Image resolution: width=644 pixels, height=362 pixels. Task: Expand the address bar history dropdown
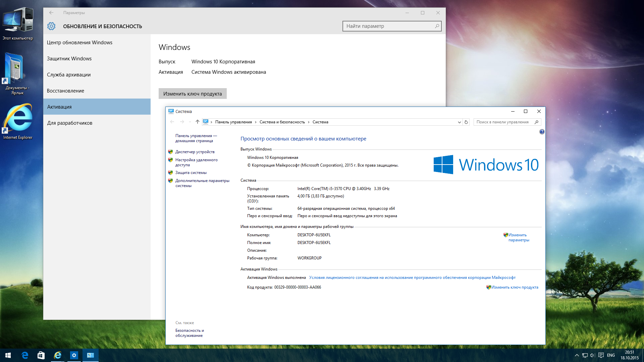(x=459, y=122)
